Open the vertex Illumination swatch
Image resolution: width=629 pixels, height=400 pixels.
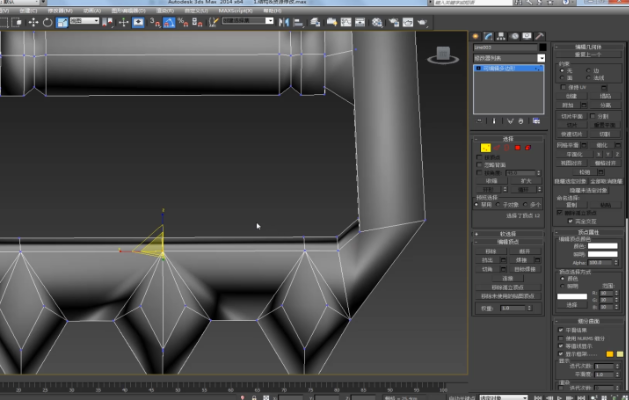click(602, 254)
